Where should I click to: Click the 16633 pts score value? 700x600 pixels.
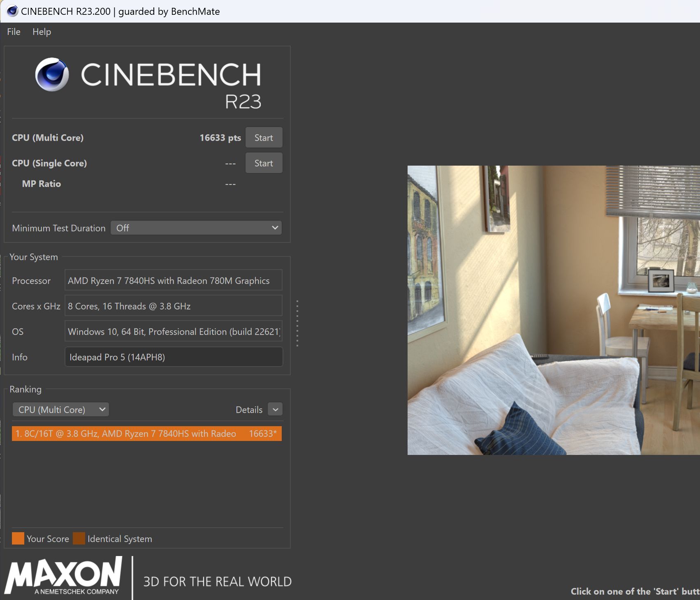tap(220, 138)
